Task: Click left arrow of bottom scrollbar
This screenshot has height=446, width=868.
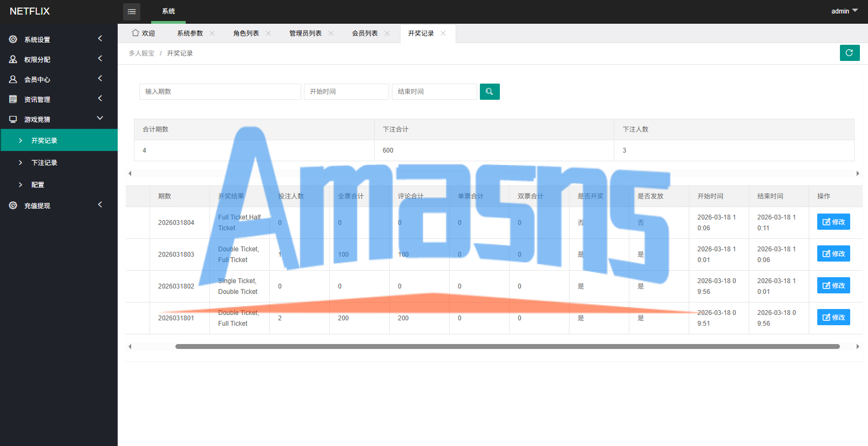Action: click(130, 347)
